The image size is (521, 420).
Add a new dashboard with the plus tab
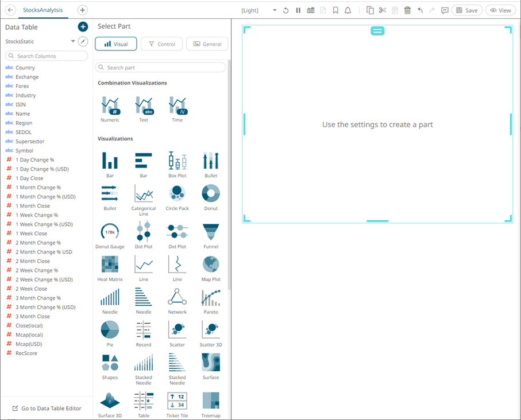tap(82, 10)
